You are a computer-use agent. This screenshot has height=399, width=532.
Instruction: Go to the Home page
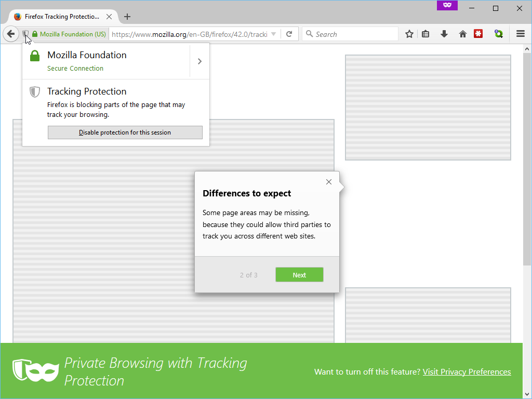click(x=462, y=34)
